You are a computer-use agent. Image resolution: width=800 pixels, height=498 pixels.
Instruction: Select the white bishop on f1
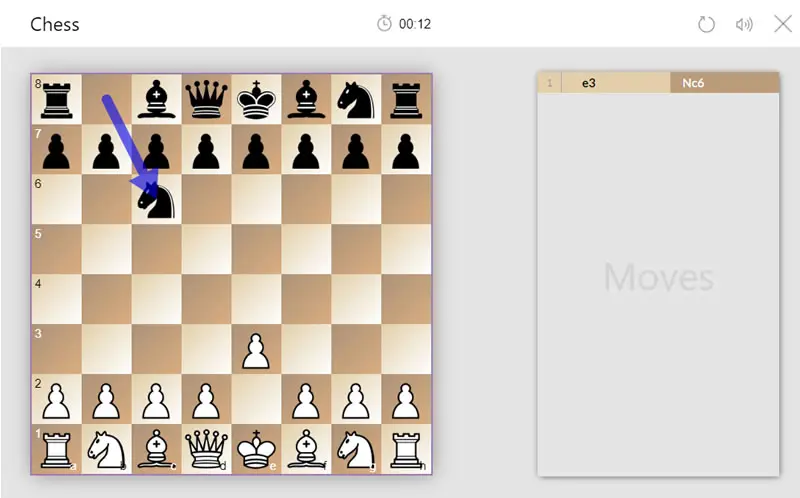click(x=306, y=450)
